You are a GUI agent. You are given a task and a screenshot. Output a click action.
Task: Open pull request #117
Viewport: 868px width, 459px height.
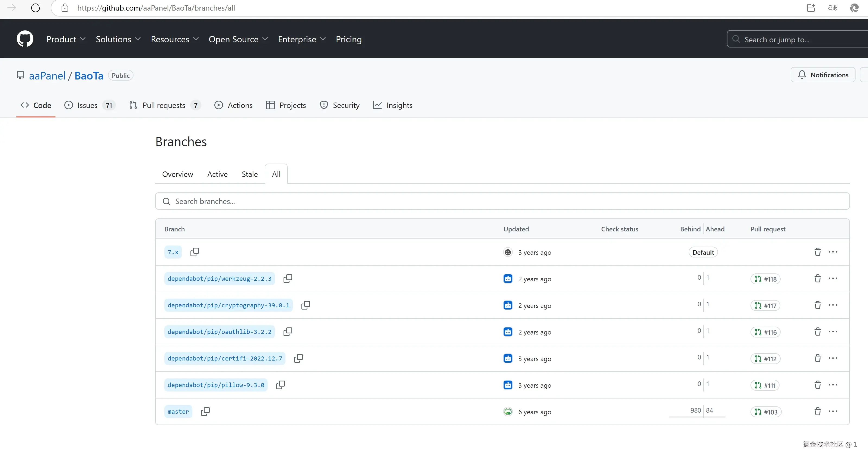tap(765, 305)
